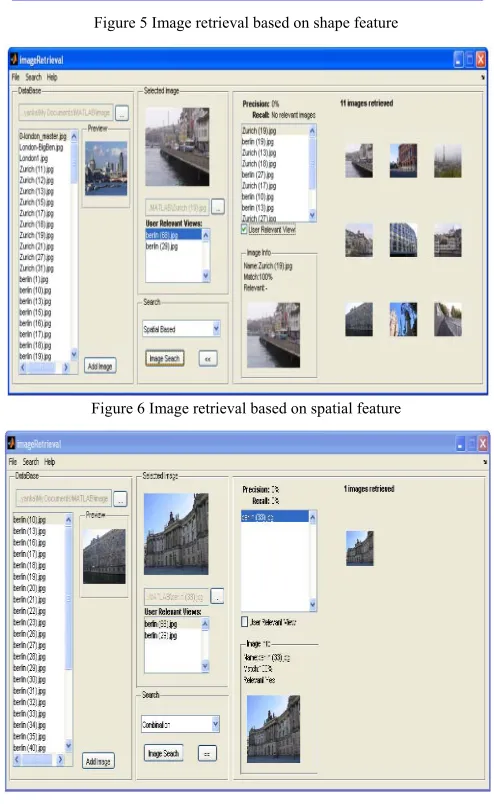Image resolution: width=494 pixels, height=804 pixels.
Task: Select B-london_master.jpg in database list
Action: click(43, 136)
